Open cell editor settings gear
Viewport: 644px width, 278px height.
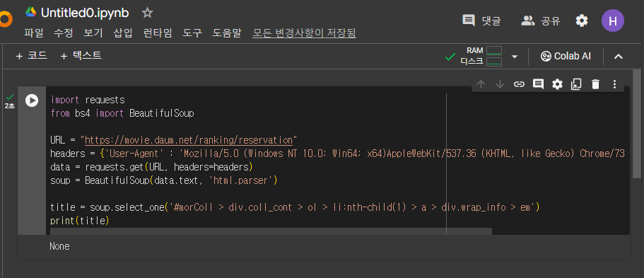tap(557, 84)
